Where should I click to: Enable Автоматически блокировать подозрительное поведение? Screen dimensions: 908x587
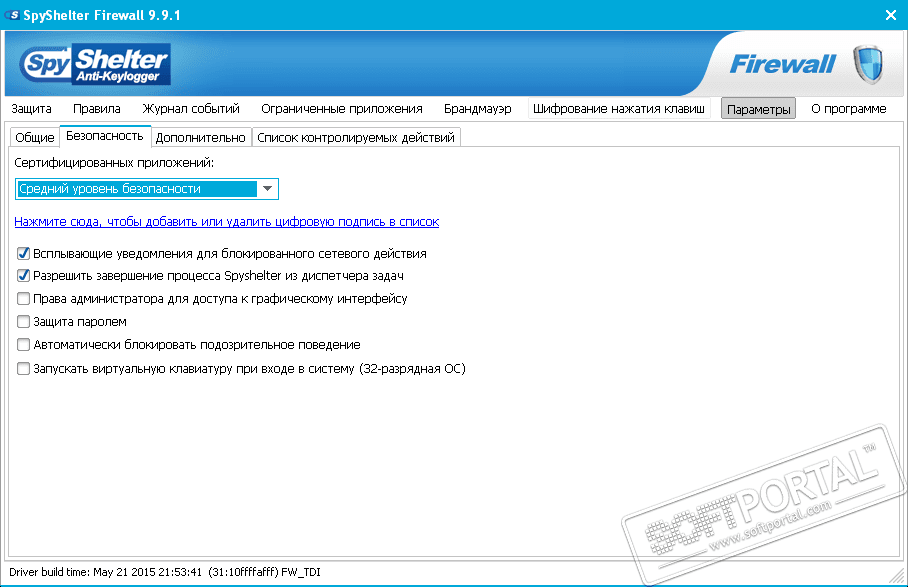23,345
